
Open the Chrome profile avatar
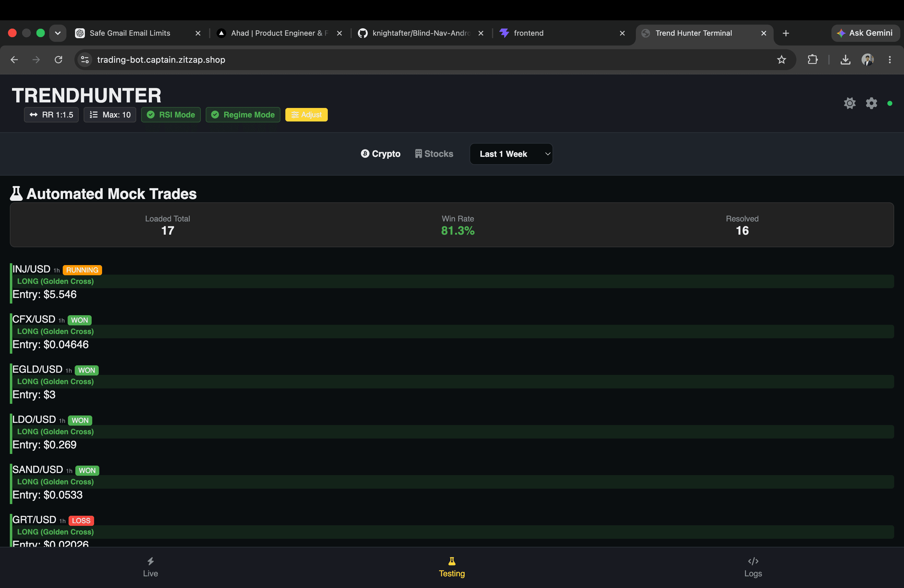click(867, 60)
